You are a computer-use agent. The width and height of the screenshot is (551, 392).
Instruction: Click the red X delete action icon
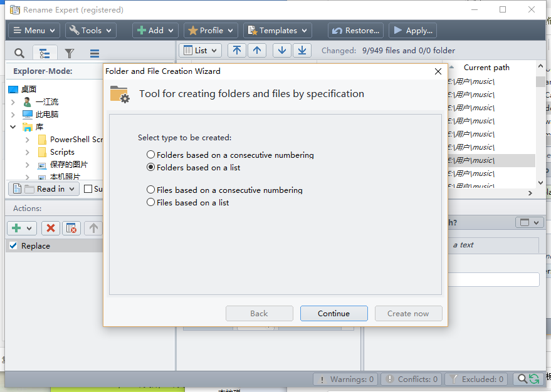(x=51, y=228)
